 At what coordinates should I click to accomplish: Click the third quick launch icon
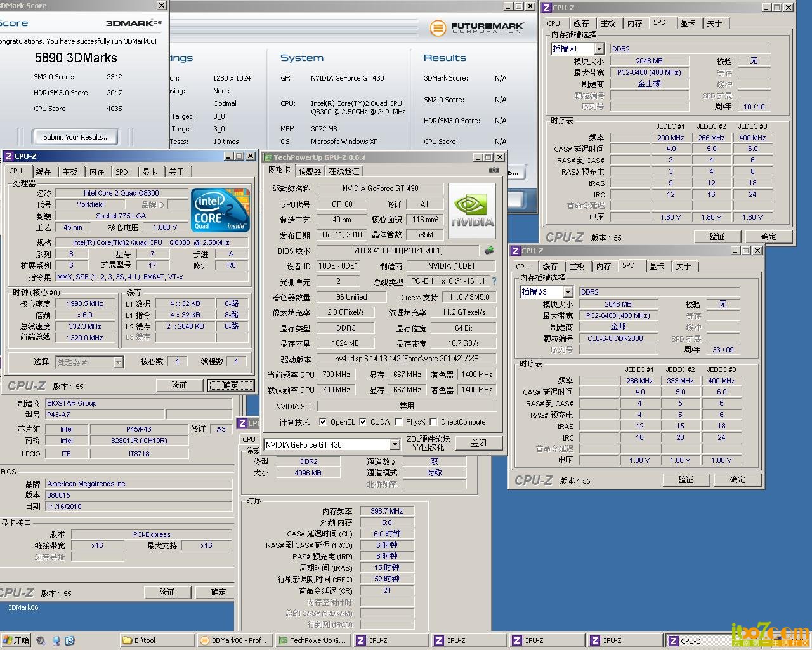coord(70,640)
